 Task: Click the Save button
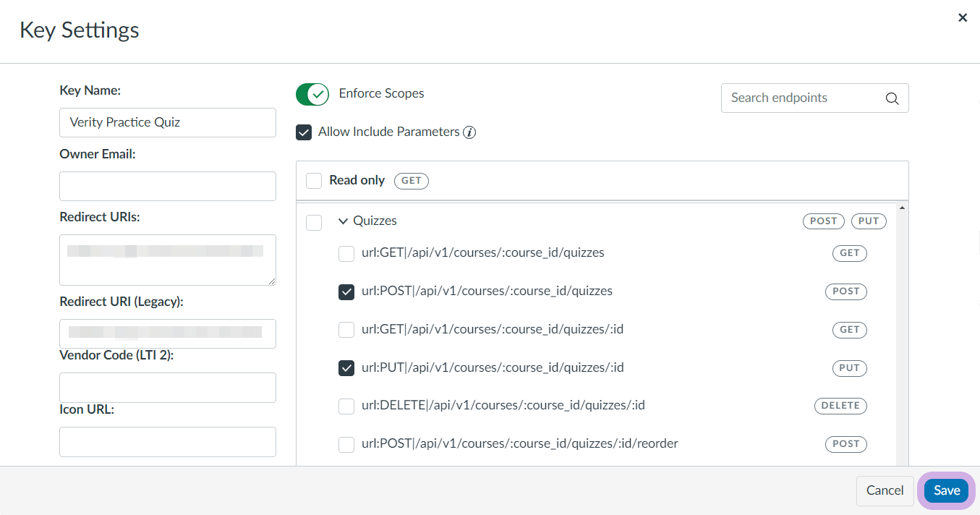click(x=947, y=490)
